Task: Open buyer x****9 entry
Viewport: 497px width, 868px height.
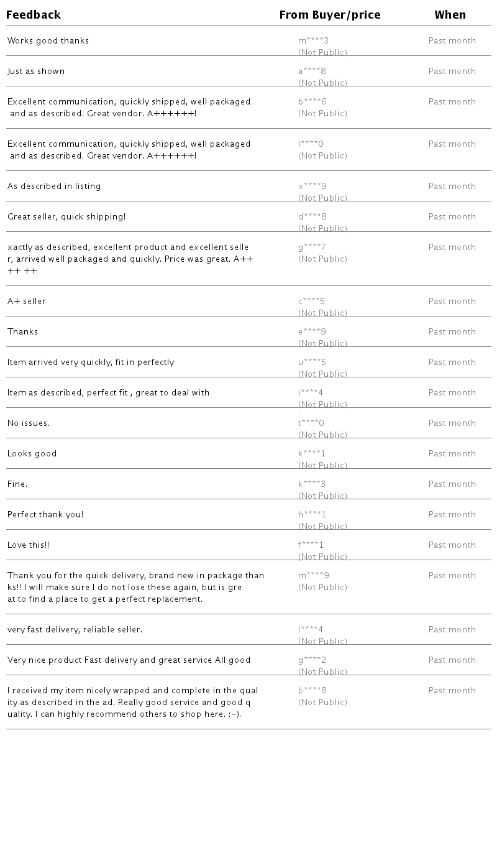Action: [x=312, y=187]
